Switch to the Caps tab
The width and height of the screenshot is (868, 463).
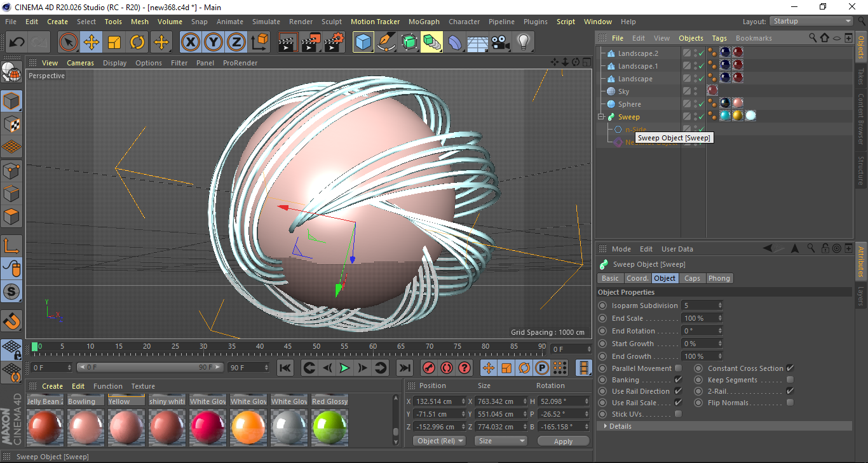click(692, 278)
